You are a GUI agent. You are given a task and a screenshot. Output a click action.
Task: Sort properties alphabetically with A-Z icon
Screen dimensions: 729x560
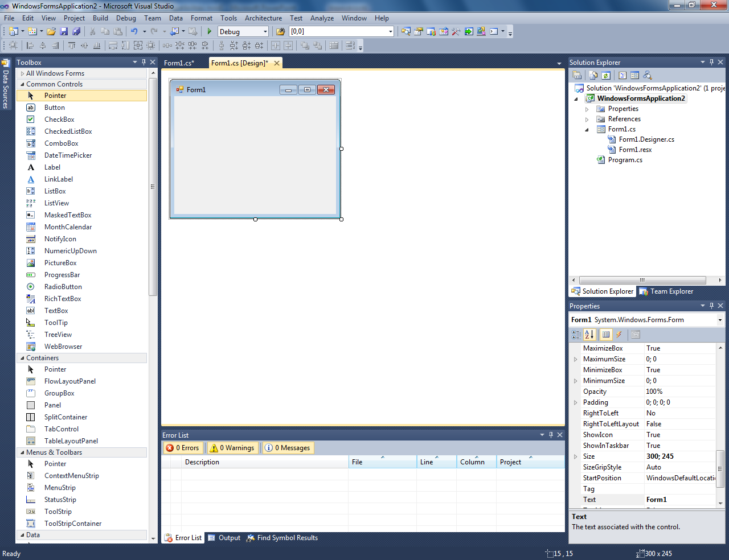[x=589, y=335]
